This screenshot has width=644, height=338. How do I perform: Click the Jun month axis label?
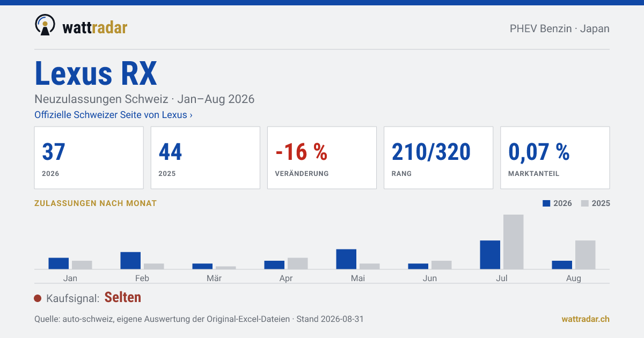point(430,278)
